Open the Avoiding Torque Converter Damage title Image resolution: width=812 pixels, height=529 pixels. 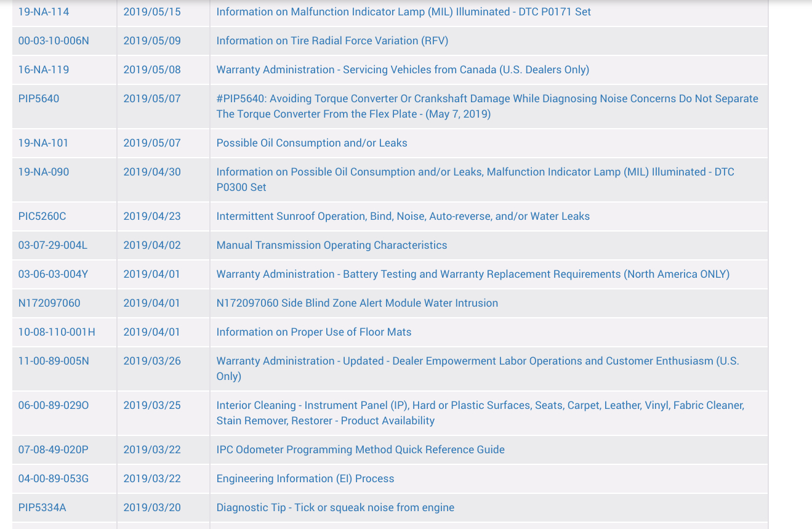tap(488, 106)
